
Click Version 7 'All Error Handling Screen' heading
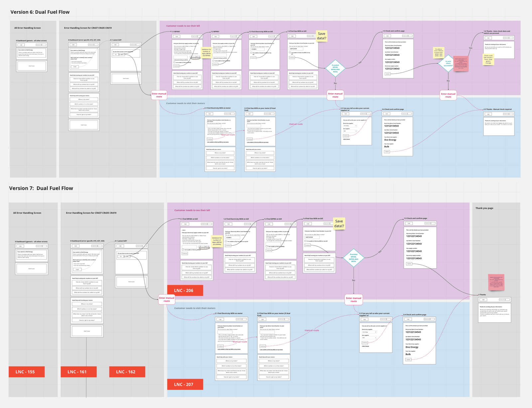coord(27,213)
